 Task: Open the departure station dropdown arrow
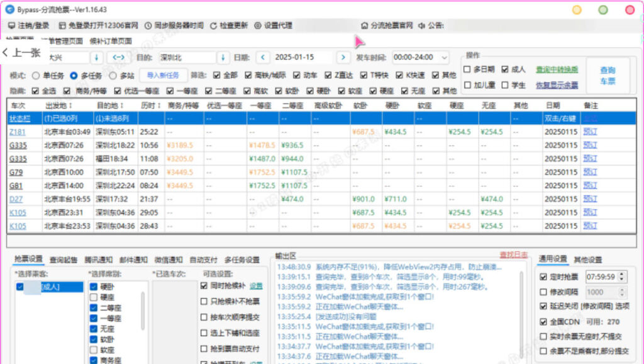pos(96,57)
